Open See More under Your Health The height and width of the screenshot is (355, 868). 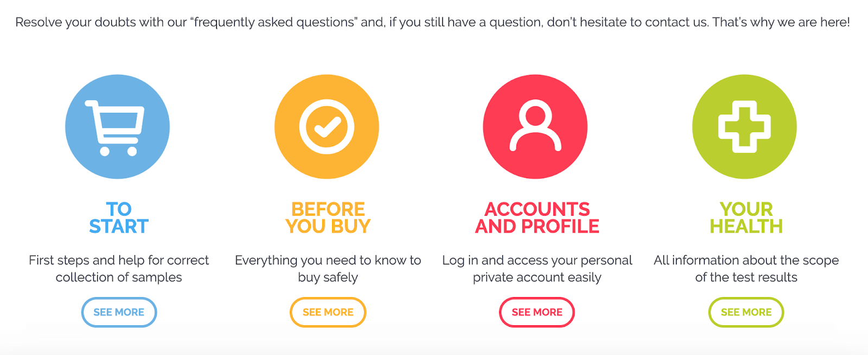[746, 312]
